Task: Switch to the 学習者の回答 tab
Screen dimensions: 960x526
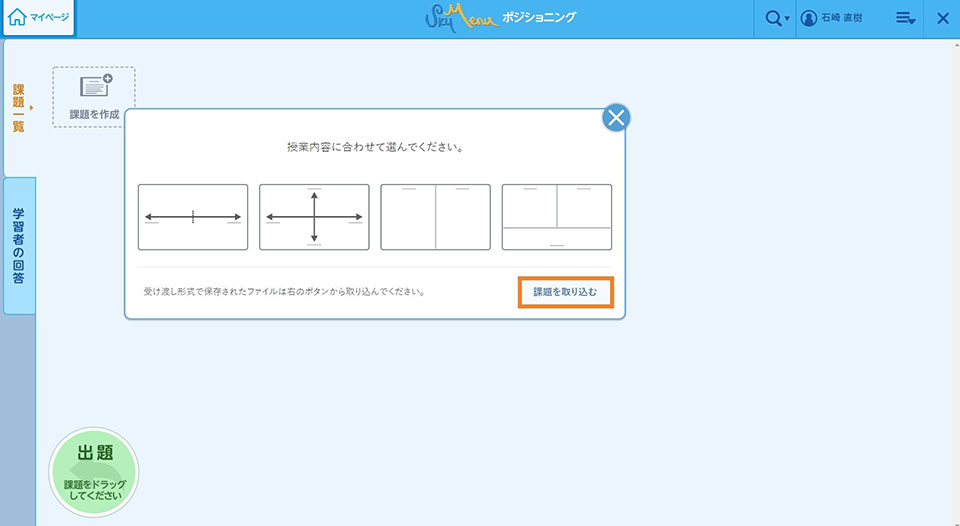Action: tap(18, 245)
